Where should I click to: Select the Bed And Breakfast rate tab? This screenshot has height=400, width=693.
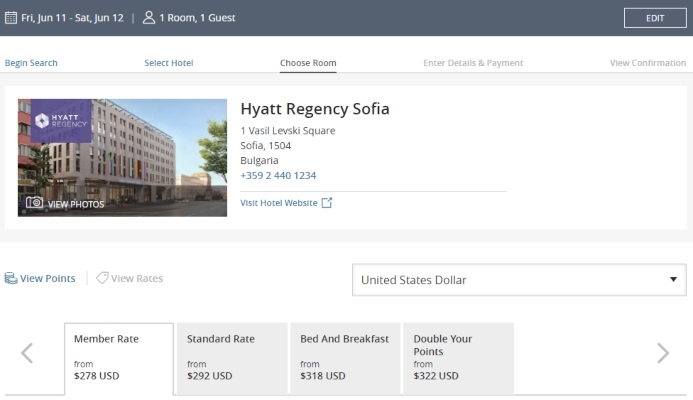pyautogui.click(x=345, y=359)
